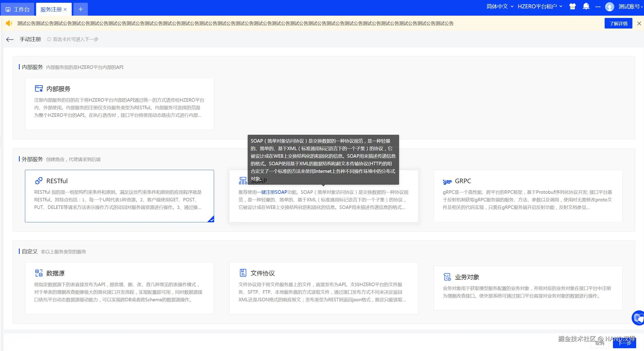Click the back arrow beside 手动注册

(x=10, y=39)
